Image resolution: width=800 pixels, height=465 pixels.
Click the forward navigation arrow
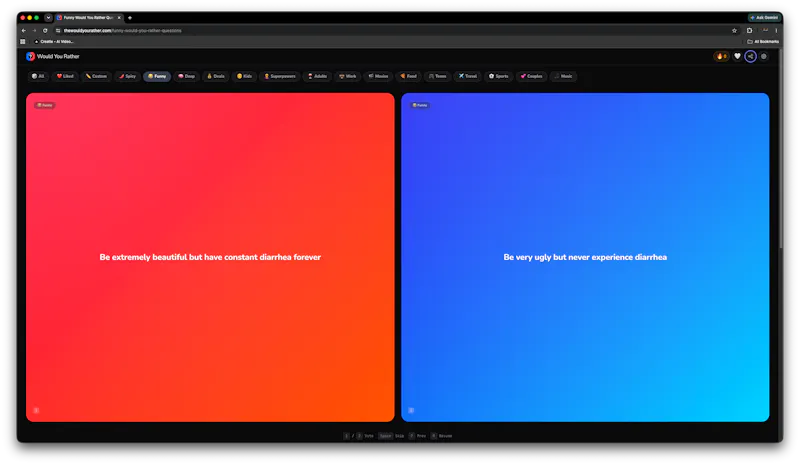click(34, 31)
